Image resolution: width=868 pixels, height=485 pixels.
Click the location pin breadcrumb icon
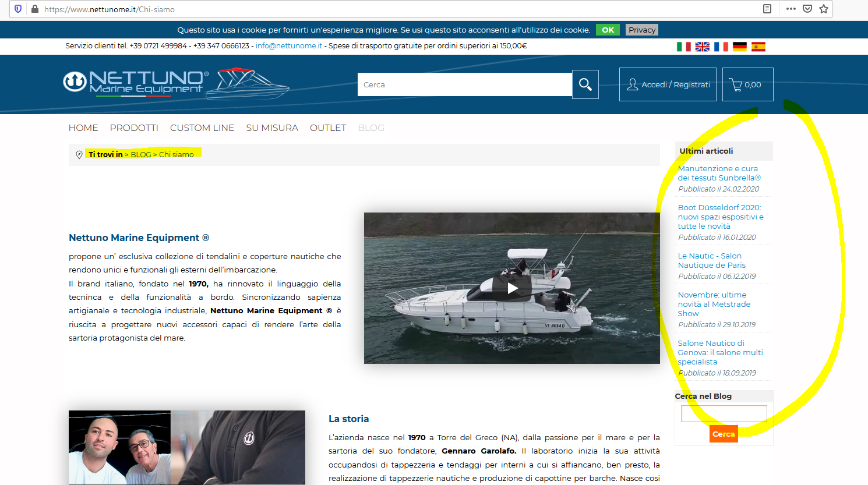(79, 155)
